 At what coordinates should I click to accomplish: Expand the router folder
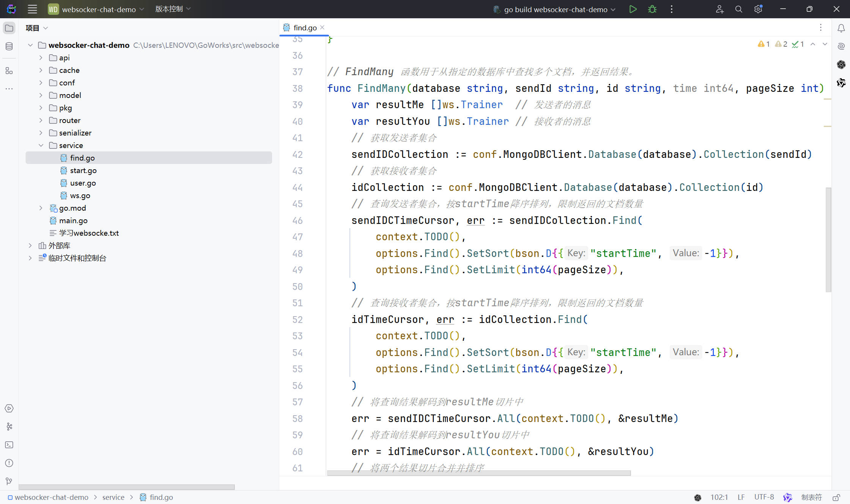(41, 120)
